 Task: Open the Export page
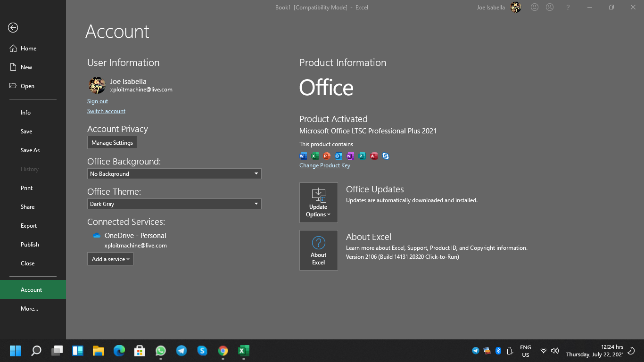click(33, 226)
